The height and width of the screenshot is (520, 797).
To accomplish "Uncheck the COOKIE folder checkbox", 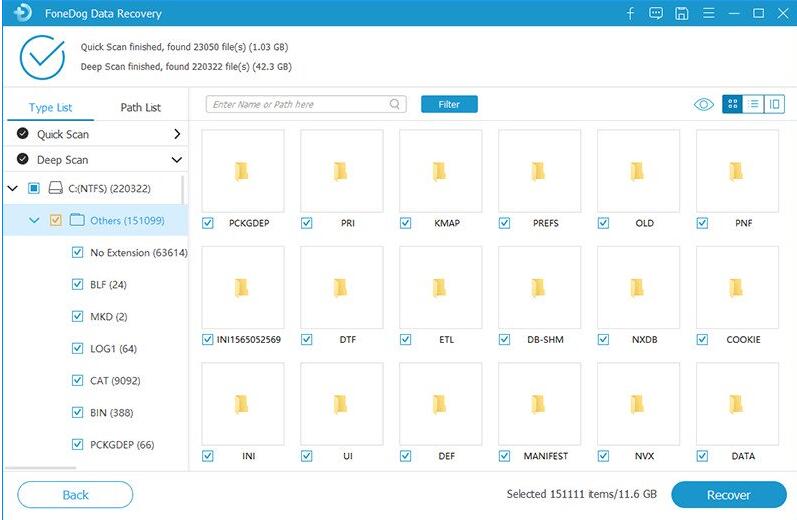I will click(x=702, y=339).
